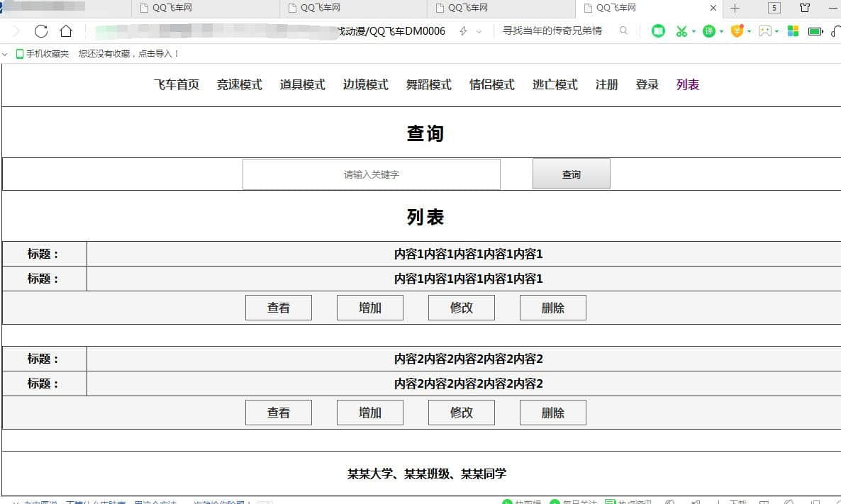Open the address bar dropdown chevron
This screenshot has width=841, height=504.
click(479, 32)
